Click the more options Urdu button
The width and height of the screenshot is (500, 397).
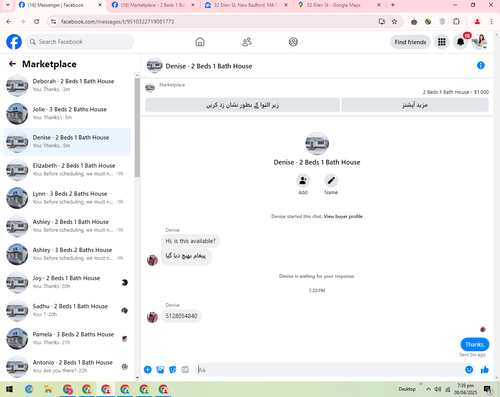(x=415, y=105)
